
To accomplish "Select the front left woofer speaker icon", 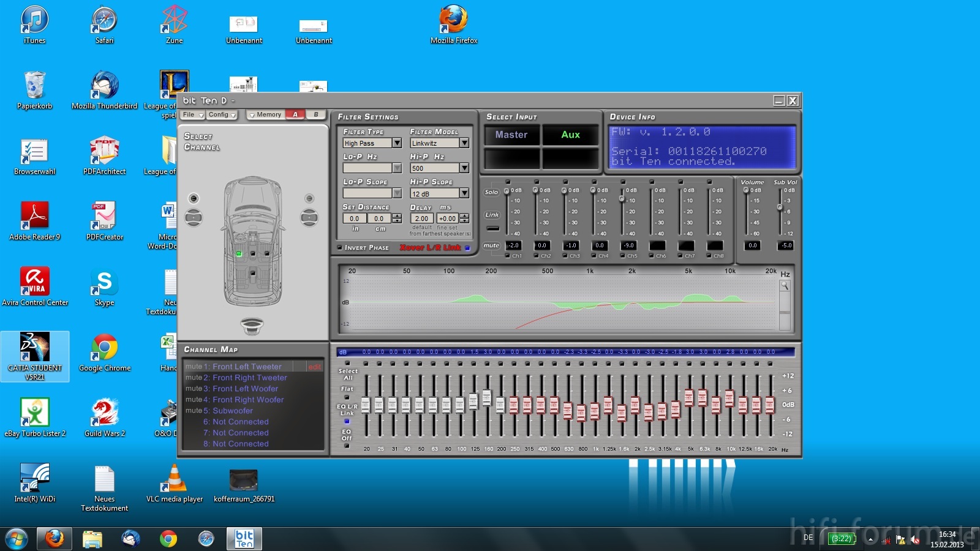I will (194, 217).
